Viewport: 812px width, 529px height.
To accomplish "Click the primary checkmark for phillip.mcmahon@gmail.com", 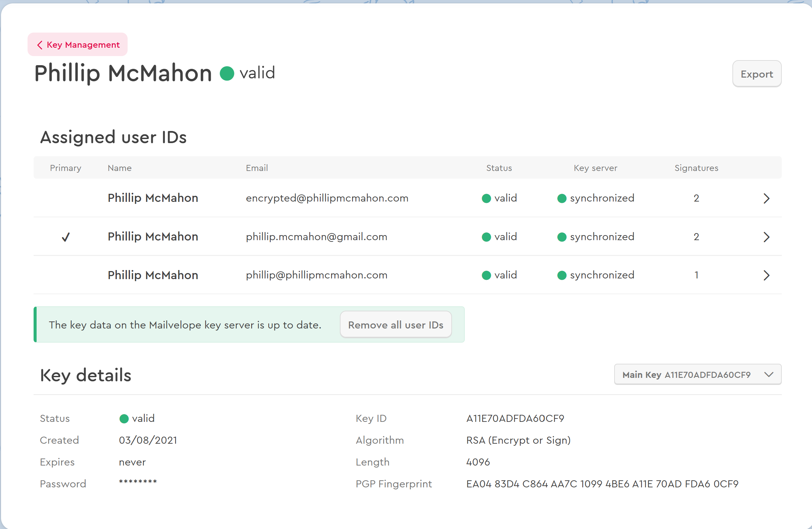I will (65, 237).
